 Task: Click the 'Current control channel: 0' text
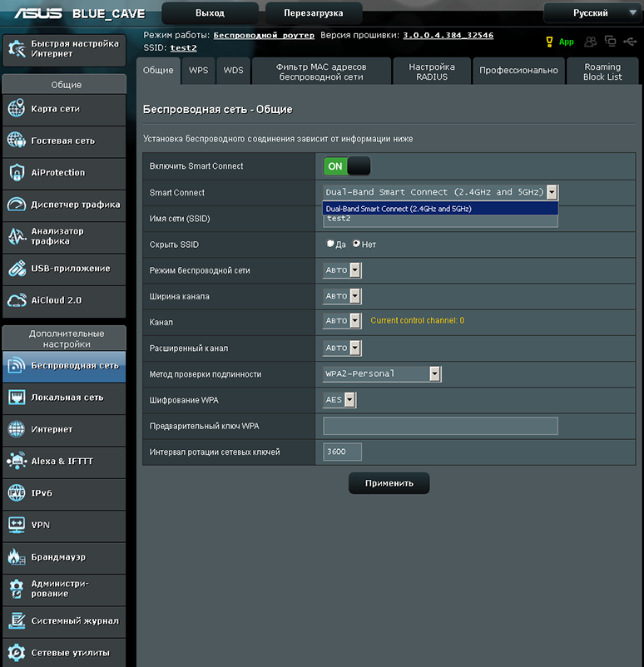click(417, 320)
